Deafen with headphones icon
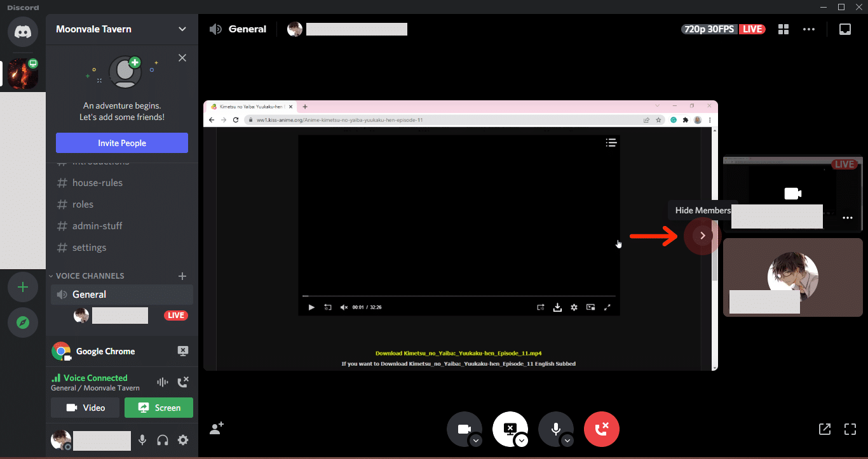868x459 pixels. coord(163,439)
